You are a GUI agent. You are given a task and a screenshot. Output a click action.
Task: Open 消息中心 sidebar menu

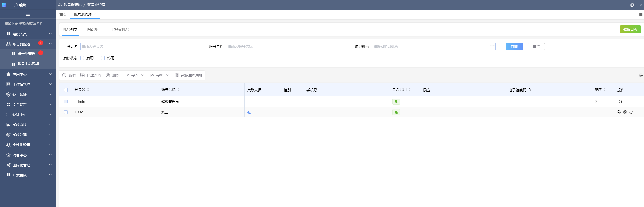tap(28, 155)
